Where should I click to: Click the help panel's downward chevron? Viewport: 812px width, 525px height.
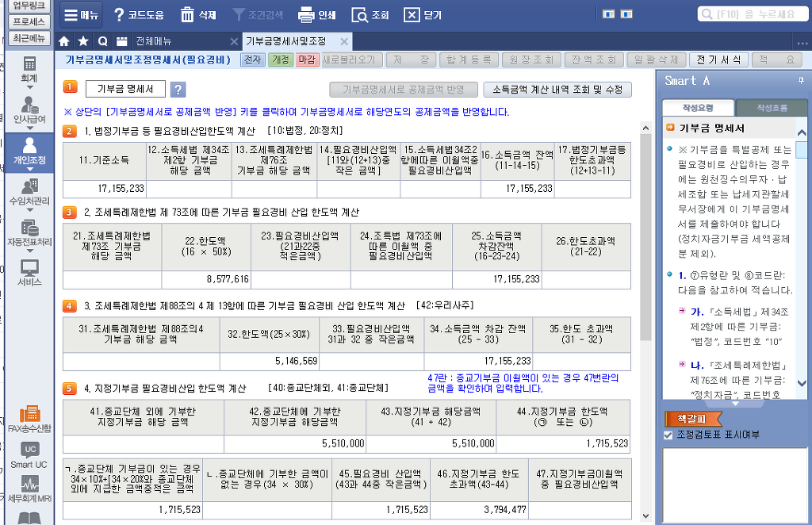coord(802,384)
